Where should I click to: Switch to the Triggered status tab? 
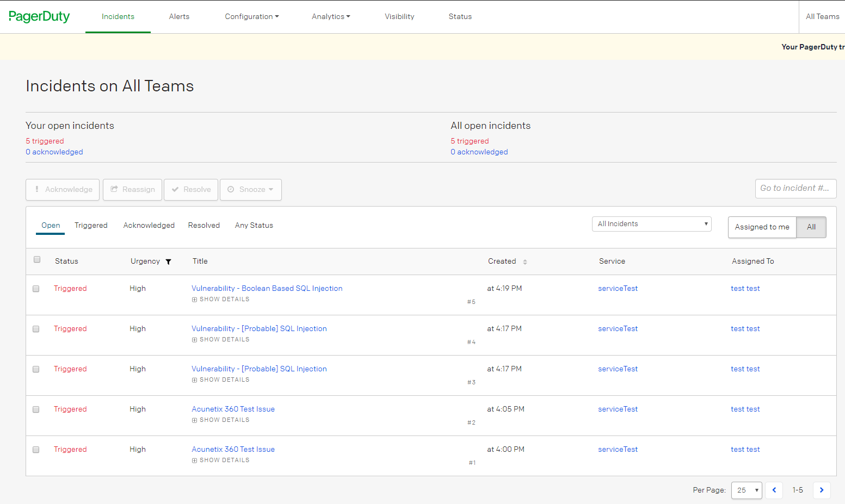point(91,226)
